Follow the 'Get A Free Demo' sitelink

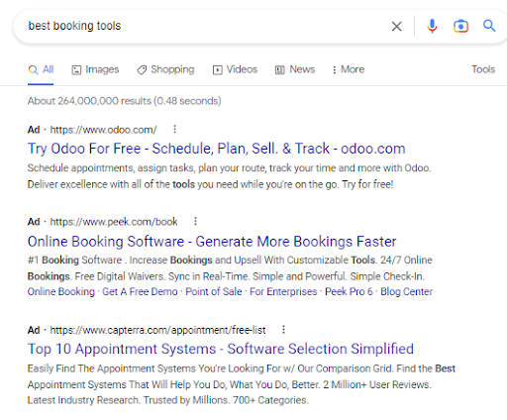point(140,291)
